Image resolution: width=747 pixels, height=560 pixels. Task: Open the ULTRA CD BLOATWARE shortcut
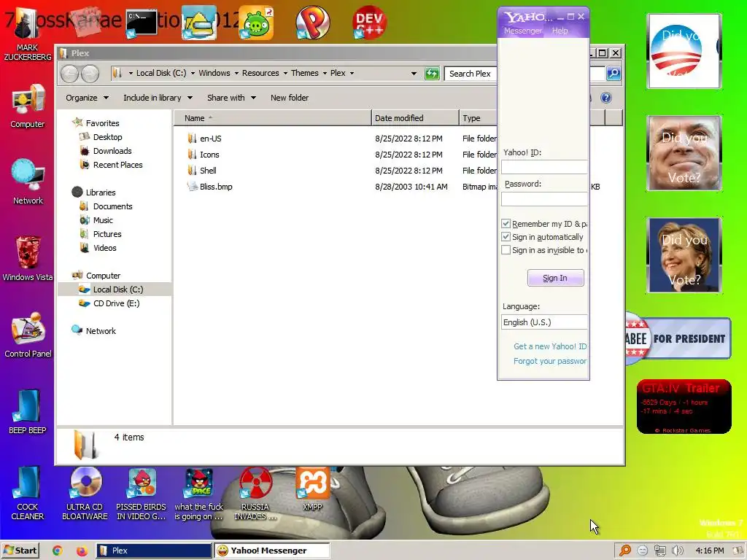point(85,493)
